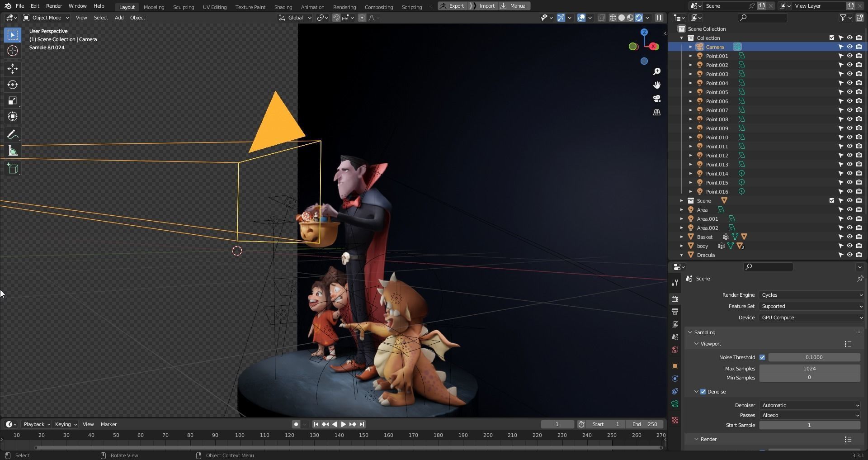Open the Passes Albedo dropdown

click(x=810, y=415)
